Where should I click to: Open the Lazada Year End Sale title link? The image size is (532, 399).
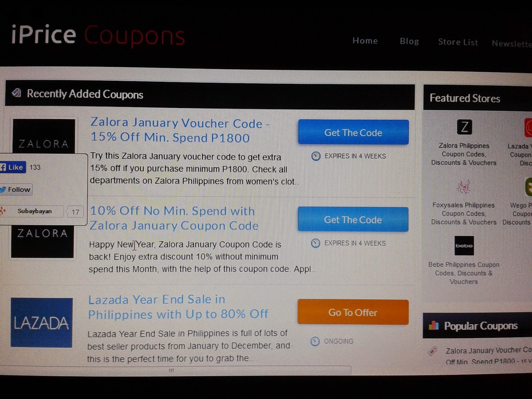click(x=178, y=307)
